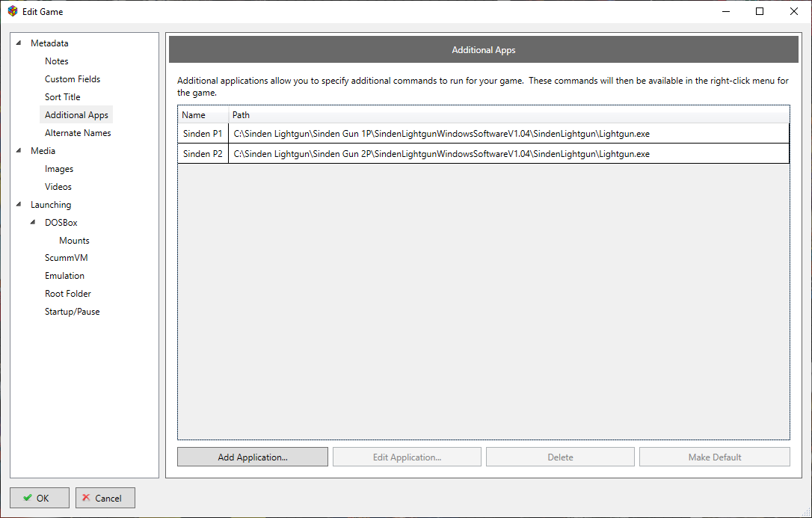Select the Sinden P1 name cell
Screen dimensions: 812x518
point(203,134)
